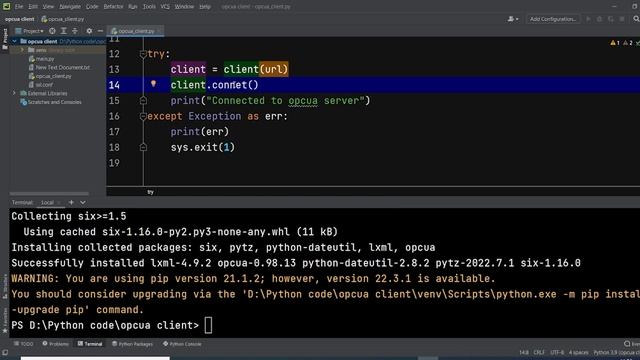The height and width of the screenshot is (360, 640).
Task: Toggle the Project vertical side tab
Action: pos(5,39)
